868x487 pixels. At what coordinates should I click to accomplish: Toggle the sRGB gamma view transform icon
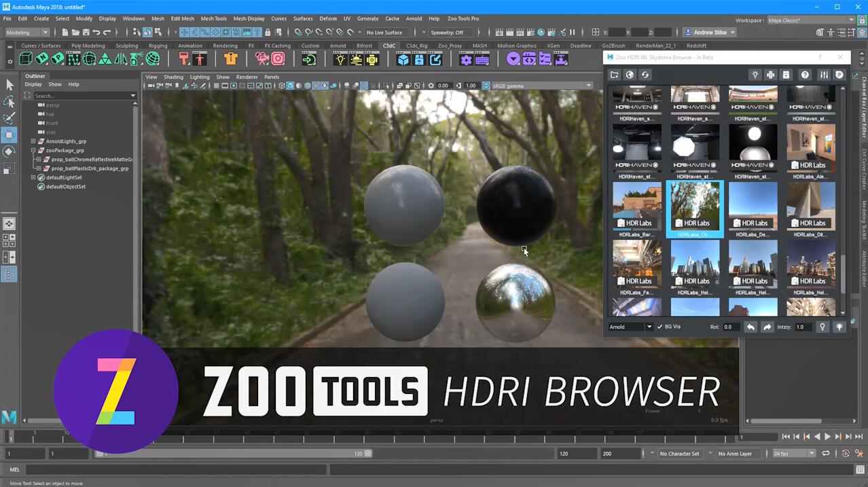[x=486, y=86]
